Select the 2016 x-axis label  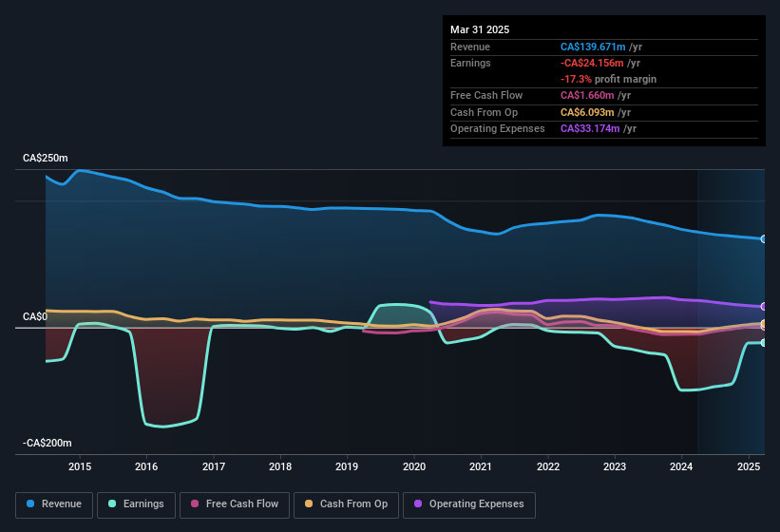(146, 466)
